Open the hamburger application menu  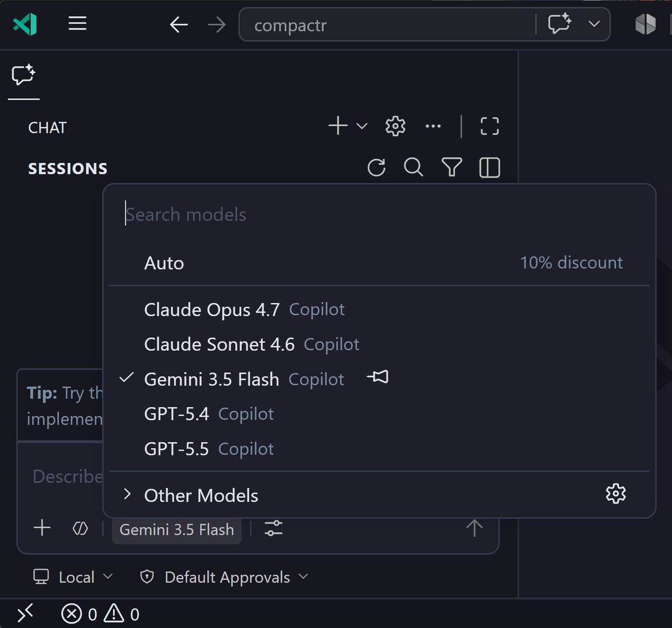point(77,24)
